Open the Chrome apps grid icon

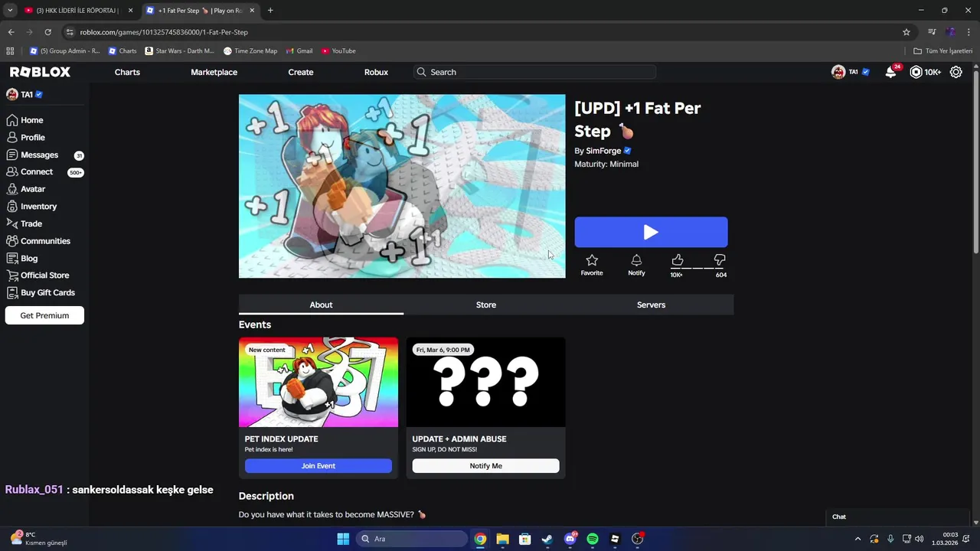click(x=10, y=51)
